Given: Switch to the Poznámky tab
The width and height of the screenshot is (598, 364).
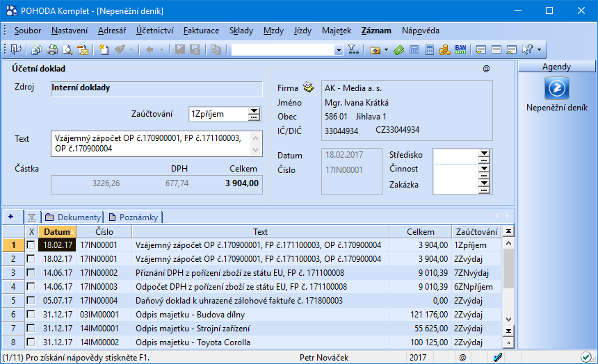Looking at the screenshot, I should click(x=134, y=217).
